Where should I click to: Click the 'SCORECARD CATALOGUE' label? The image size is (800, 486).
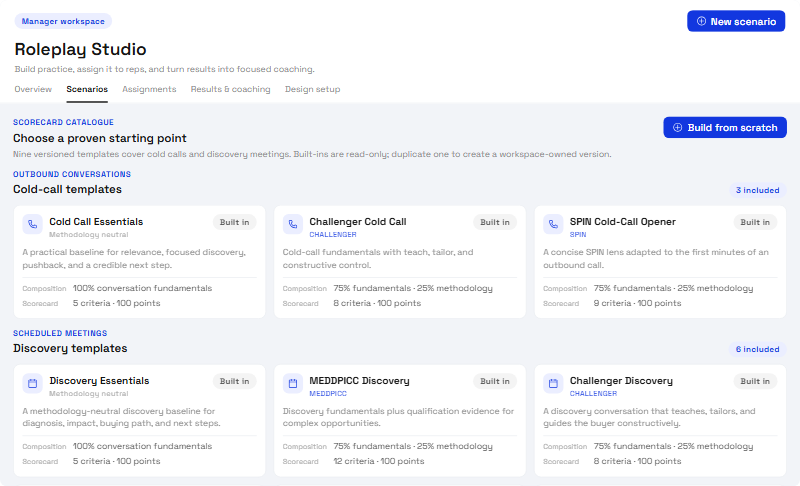(63, 122)
